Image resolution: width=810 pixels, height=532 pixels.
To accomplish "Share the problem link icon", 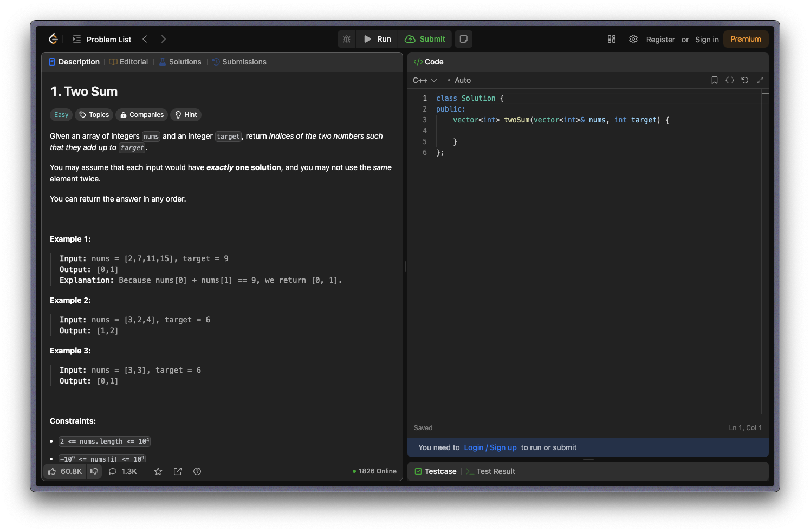I will click(x=178, y=471).
